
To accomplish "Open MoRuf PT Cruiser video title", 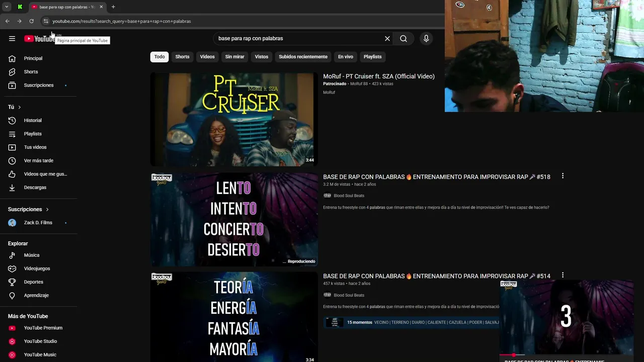I will pos(379,76).
